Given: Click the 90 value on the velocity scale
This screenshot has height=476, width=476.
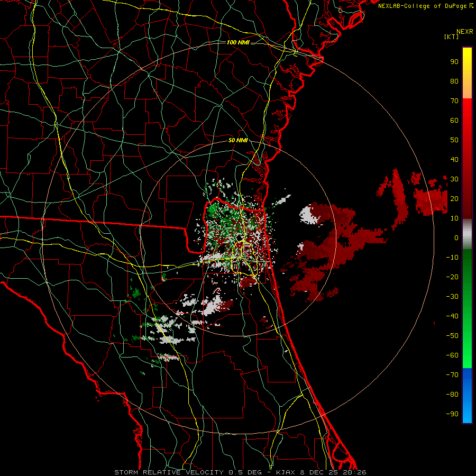Looking at the screenshot, I should 454,62.
